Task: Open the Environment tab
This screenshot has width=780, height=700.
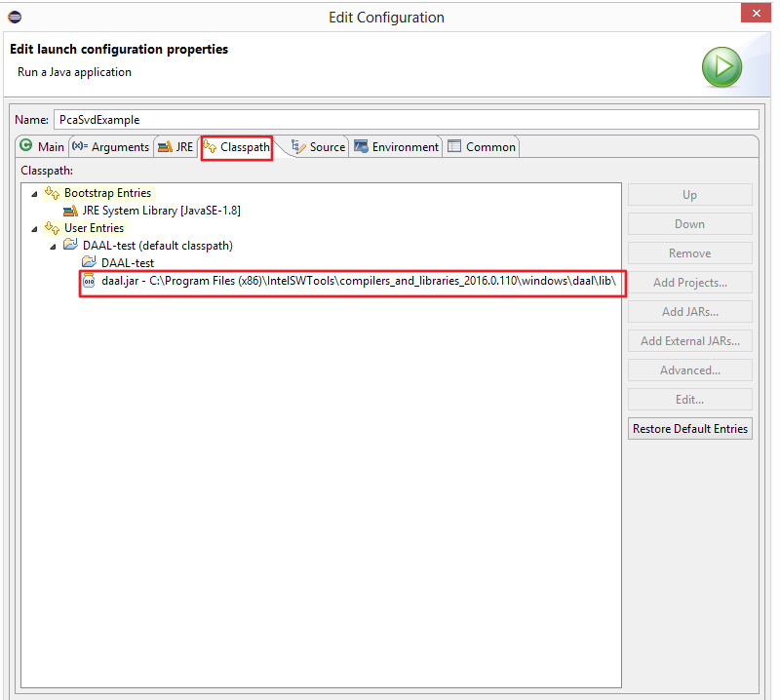Action: click(x=397, y=147)
